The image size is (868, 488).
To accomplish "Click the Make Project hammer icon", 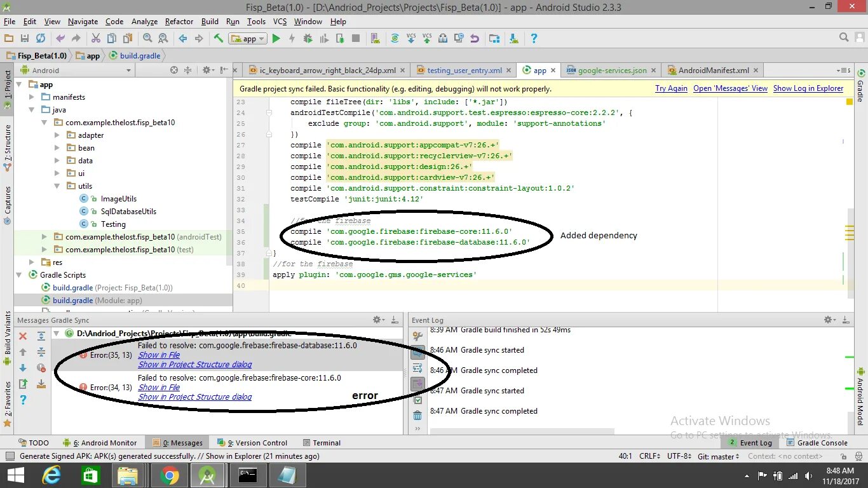I will point(219,39).
